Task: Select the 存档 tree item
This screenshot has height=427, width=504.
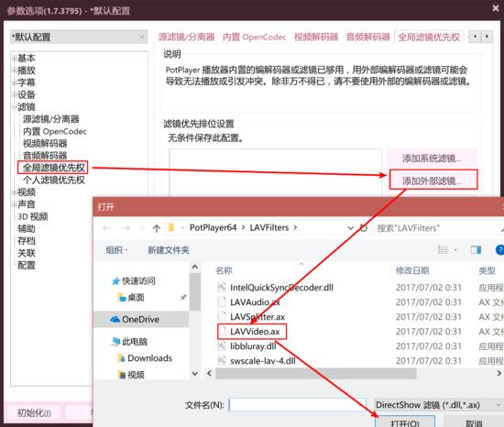Action: (27, 241)
